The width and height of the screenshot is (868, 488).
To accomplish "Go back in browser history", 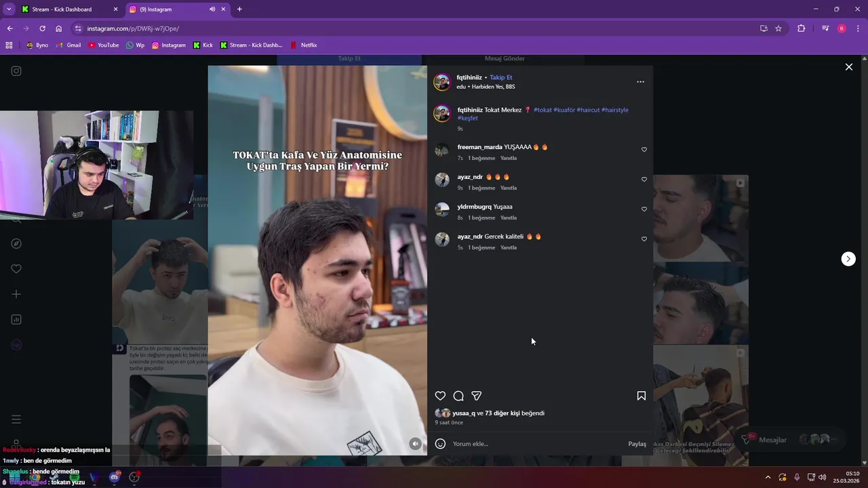I will pos(9,28).
